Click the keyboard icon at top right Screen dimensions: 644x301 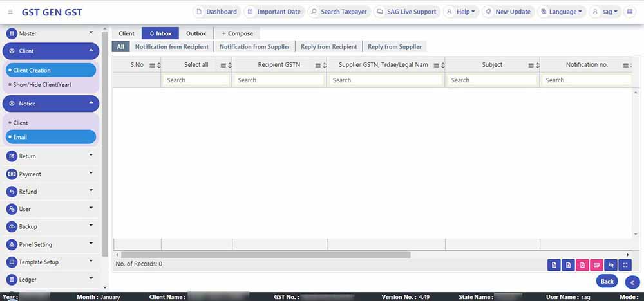(630, 12)
